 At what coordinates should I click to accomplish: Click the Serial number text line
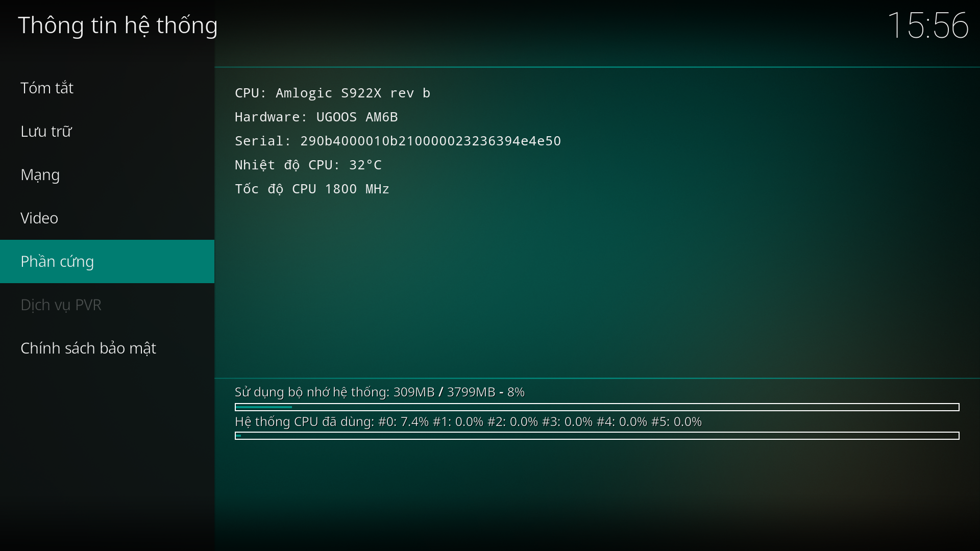tap(398, 141)
